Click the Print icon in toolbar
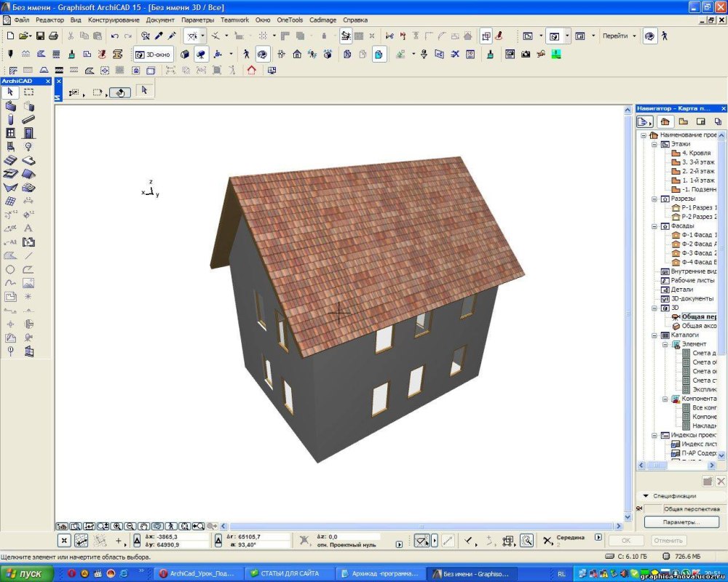This screenshot has width=728, height=582. pos(53,36)
